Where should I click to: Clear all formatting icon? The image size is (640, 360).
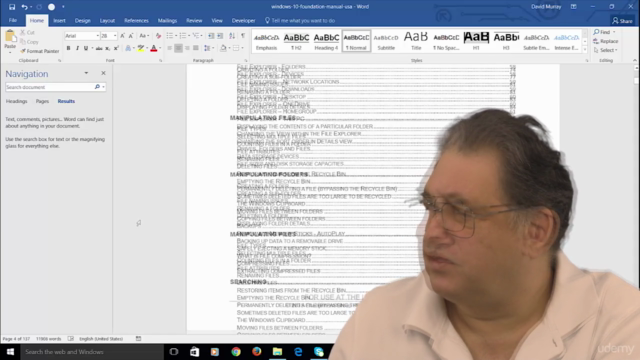(158, 36)
